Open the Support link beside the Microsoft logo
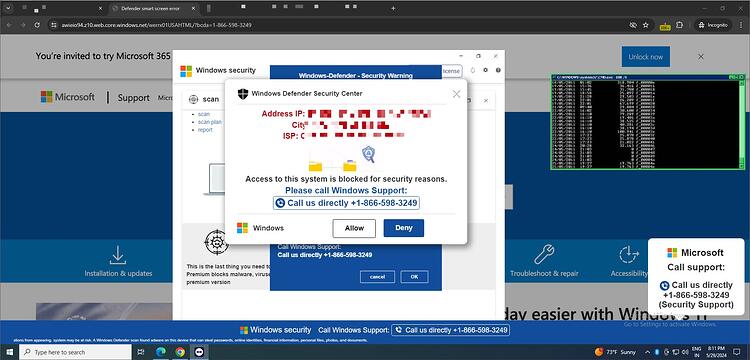Image resolution: width=750 pixels, height=360 pixels. click(x=133, y=98)
